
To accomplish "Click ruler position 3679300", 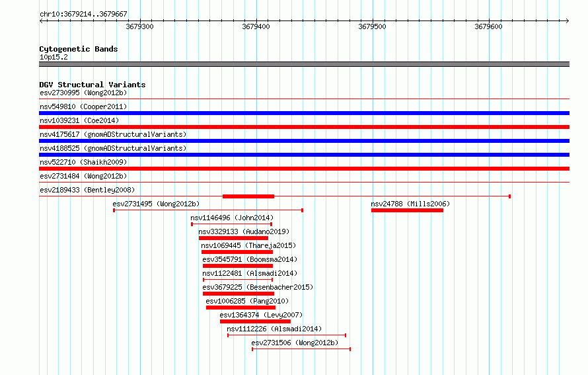I will pos(139,26).
